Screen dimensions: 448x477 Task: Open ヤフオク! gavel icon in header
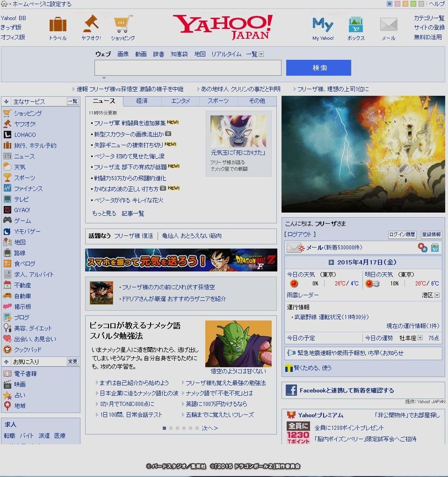click(91, 24)
